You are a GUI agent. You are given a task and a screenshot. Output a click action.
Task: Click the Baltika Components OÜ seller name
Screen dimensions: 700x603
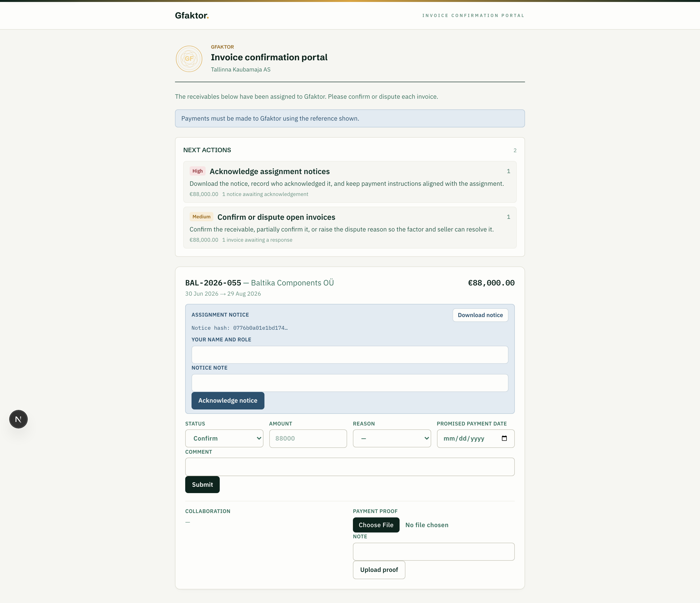point(292,283)
